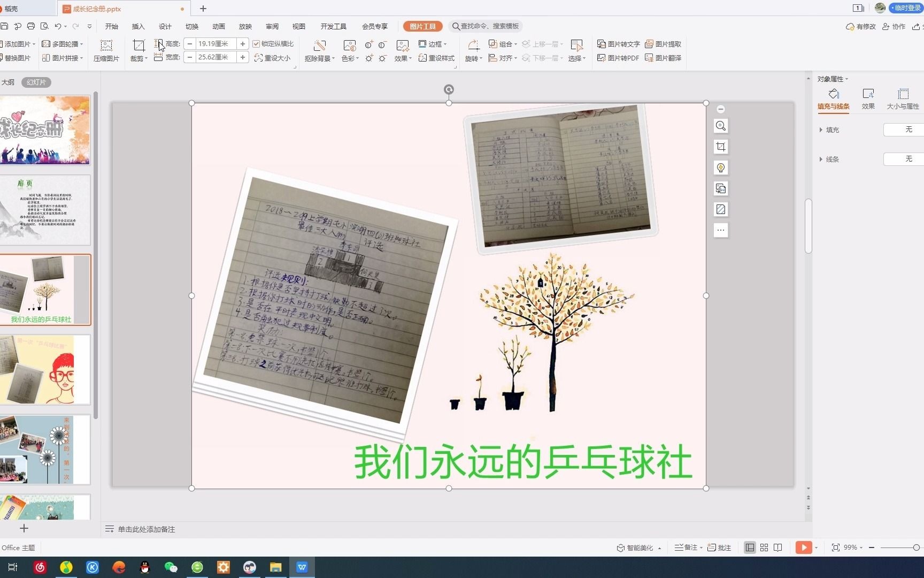The width and height of the screenshot is (924, 578).
Task: Click 图片转PDF conversion icon
Action: [618, 58]
